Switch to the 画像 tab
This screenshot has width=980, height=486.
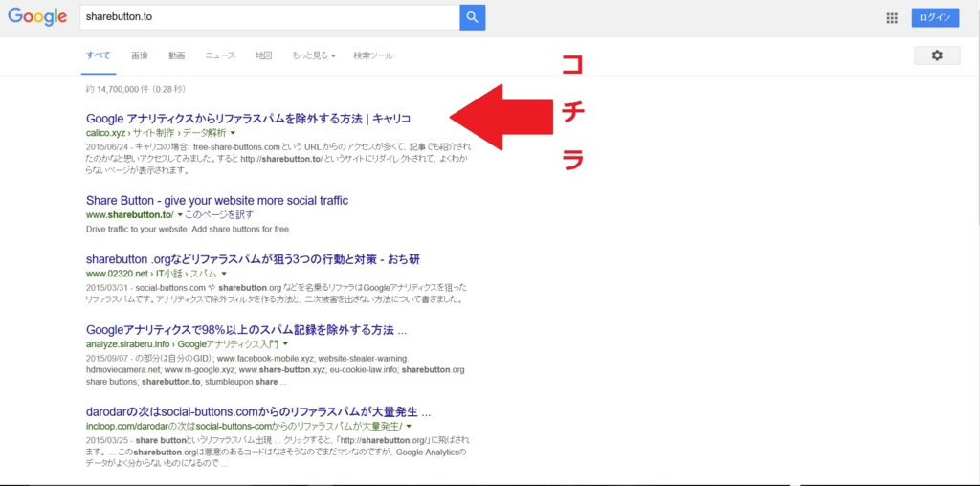[140, 55]
